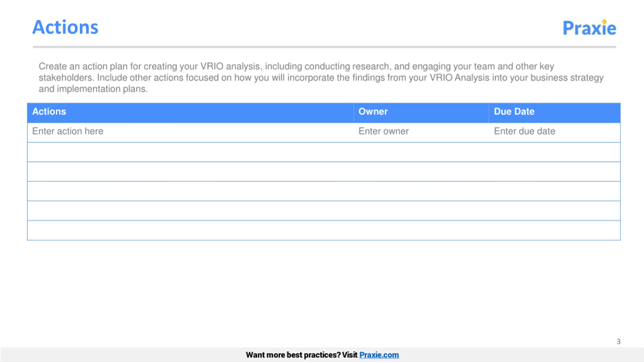Select the last row's Actions cell

point(190,230)
